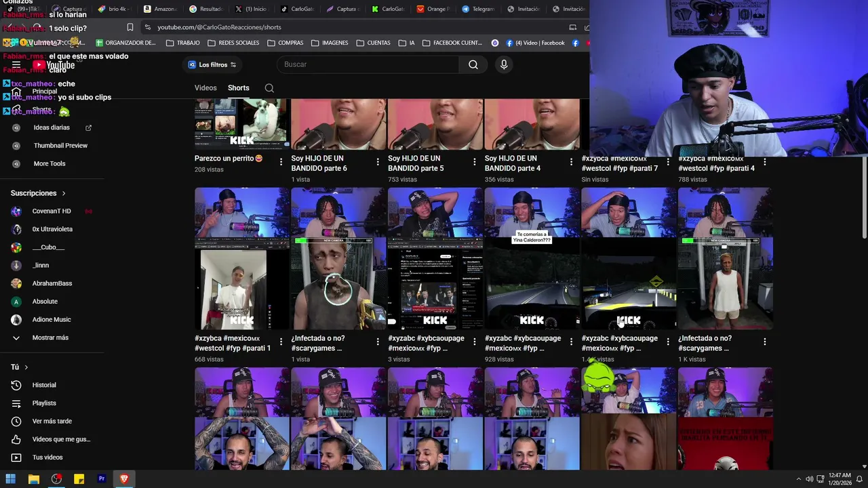Open options for HIJO DE UN BANDIDO parte 6
The width and height of the screenshot is (868, 488).
[378, 162]
